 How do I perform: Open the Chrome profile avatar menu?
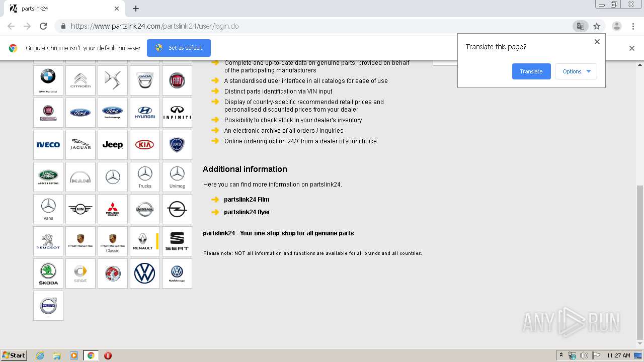click(x=617, y=26)
